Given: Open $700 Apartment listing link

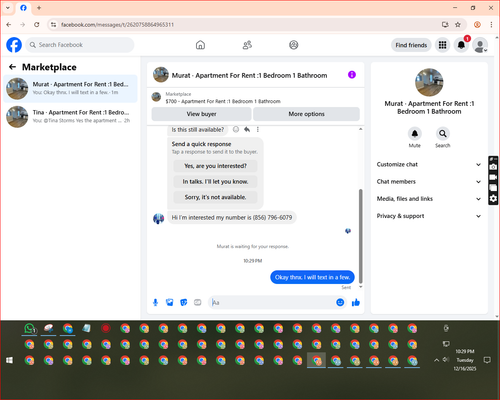Looking at the screenshot, I should pos(223,101).
